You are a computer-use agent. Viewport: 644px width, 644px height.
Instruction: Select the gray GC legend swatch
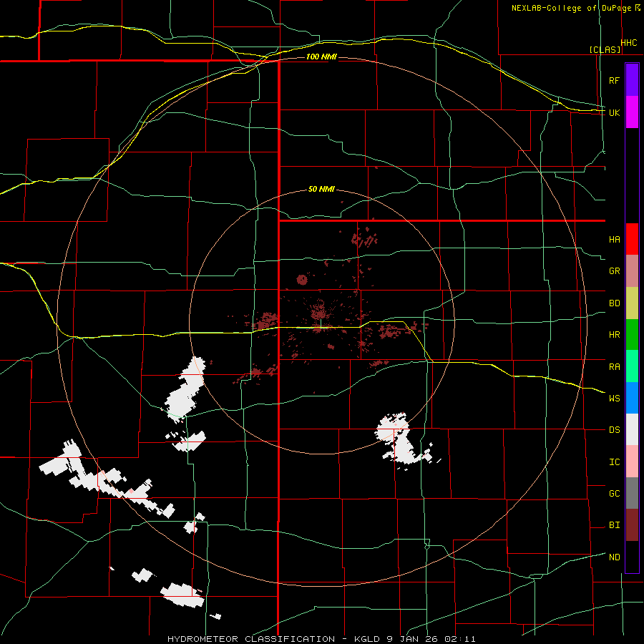(632, 493)
